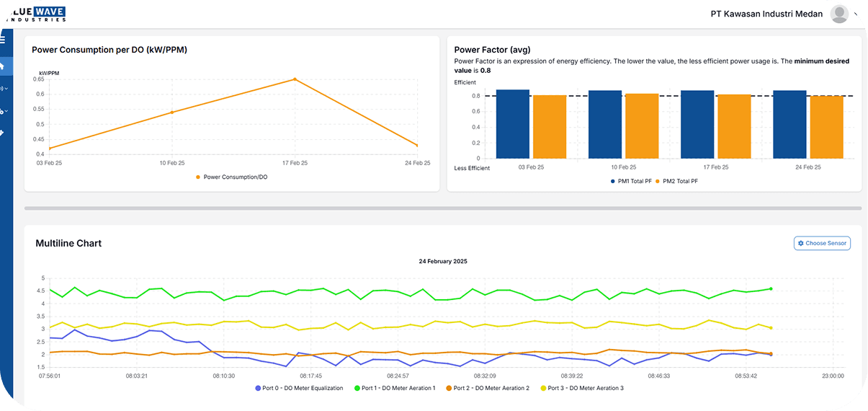The height and width of the screenshot is (411, 868).
Task: Expand the second sidebar submenu chevron
Action: pyautogui.click(x=6, y=111)
